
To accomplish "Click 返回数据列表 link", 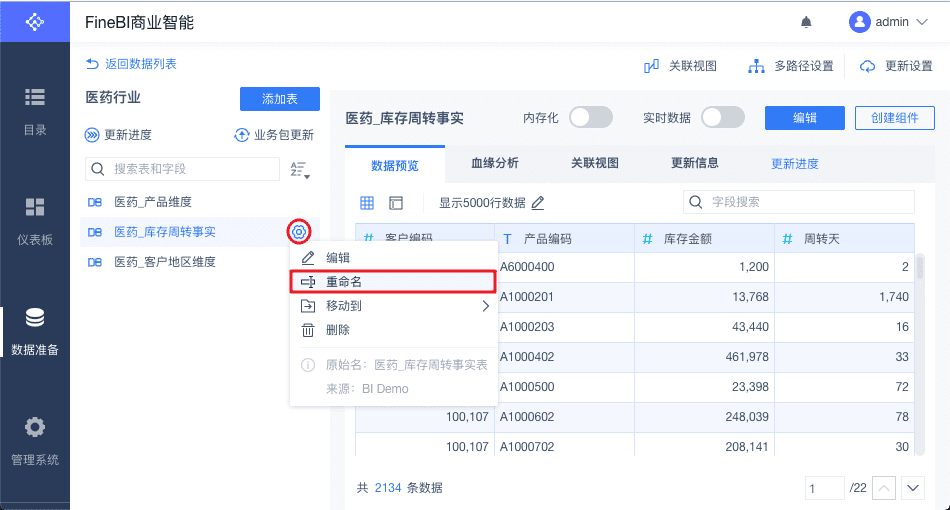I will point(132,64).
